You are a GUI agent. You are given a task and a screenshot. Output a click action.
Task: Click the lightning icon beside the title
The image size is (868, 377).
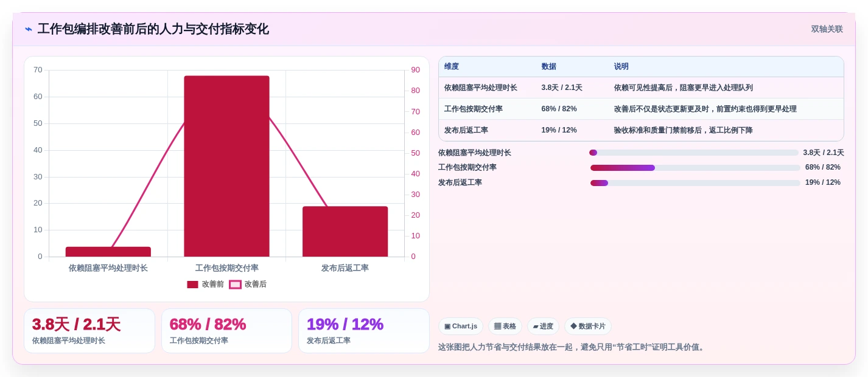[x=29, y=29]
